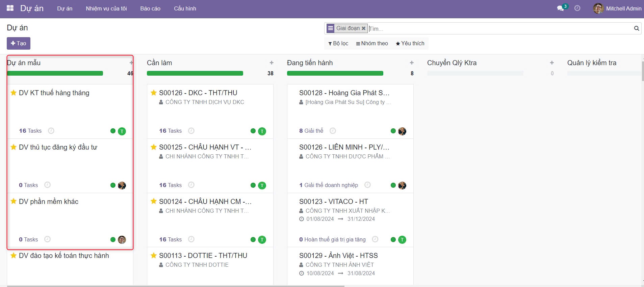Image resolution: width=644 pixels, height=287 pixels.
Task: Open the Báo cáo menu
Action: [x=150, y=8]
